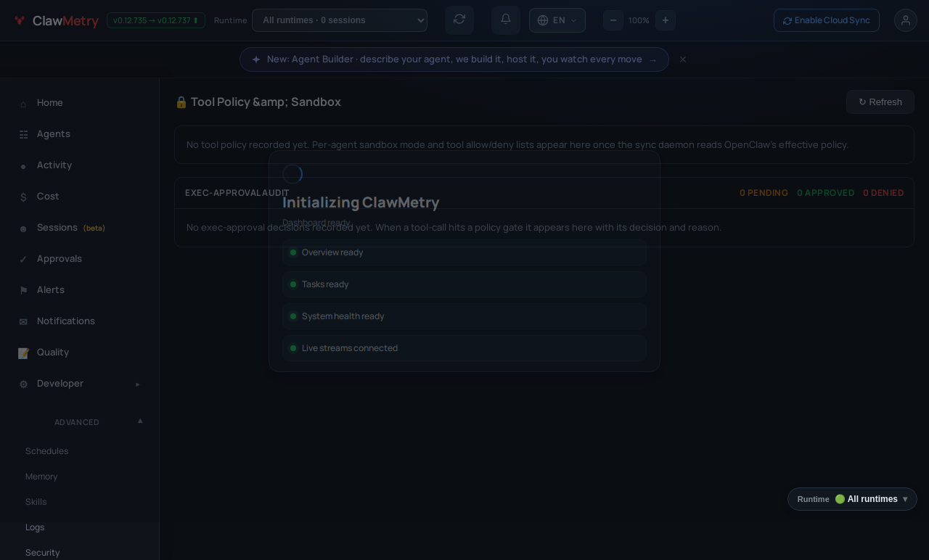
Task: Open Logs under Advanced
Action: pos(35,527)
